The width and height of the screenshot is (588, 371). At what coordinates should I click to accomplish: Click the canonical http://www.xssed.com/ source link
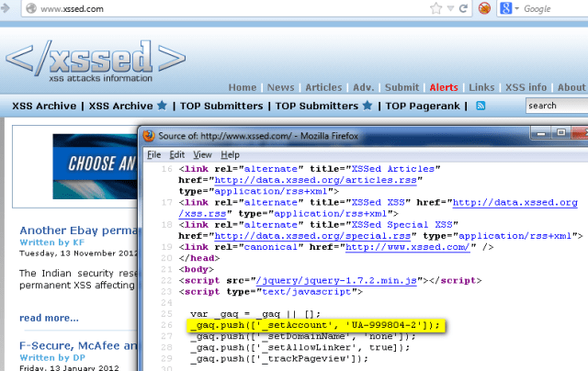[x=407, y=247]
